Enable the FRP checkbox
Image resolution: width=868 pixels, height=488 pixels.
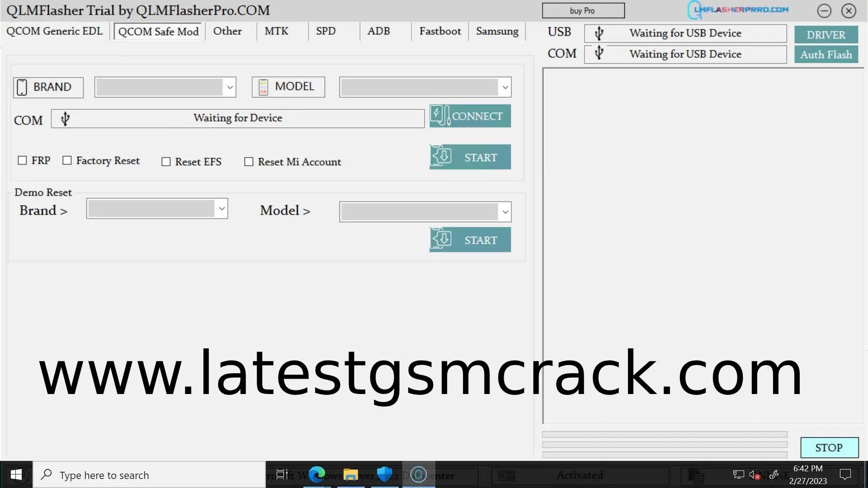pyautogui.click(x=22, y=160)
